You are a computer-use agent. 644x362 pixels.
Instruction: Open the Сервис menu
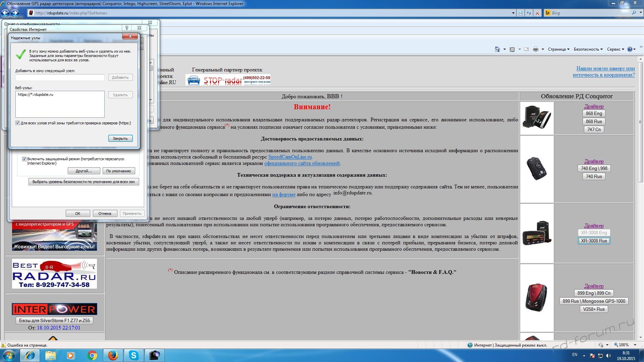[x=615, y=49]
